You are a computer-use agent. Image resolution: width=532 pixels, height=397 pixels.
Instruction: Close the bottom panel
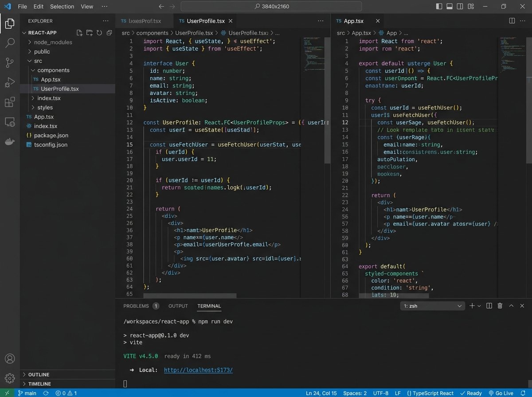pyautogui.click(x=523, y=306)
